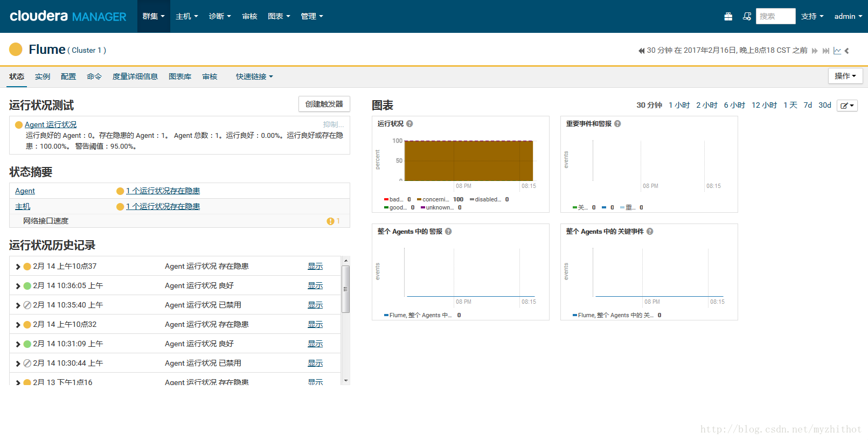The image size is (868, 440).
Task: Click the Cloudera Manager logo
Action: [x=68, y=16]
